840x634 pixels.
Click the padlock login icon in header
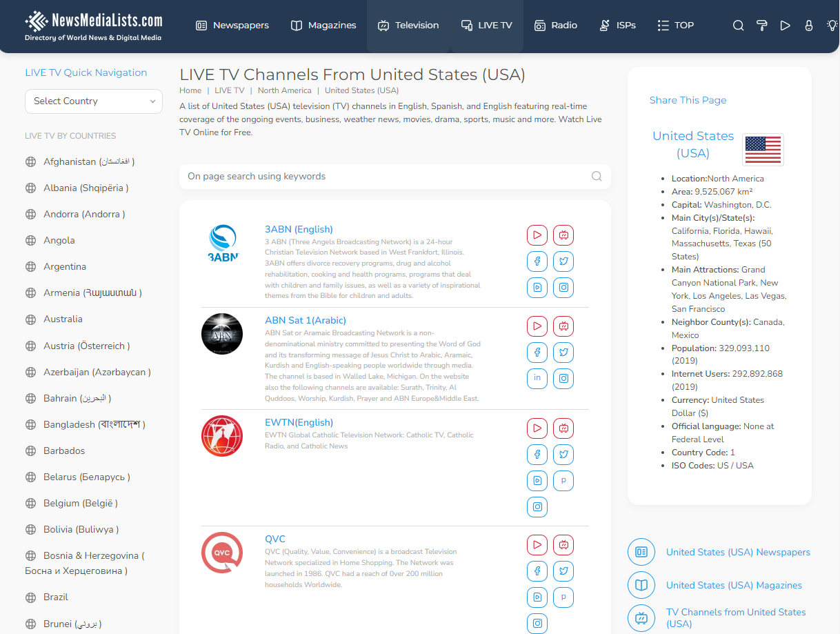tap(809, 26)
